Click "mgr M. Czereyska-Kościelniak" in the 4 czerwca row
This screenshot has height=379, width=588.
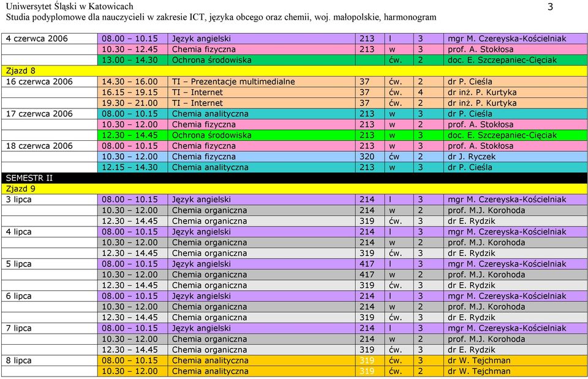[x=507, y=39]
